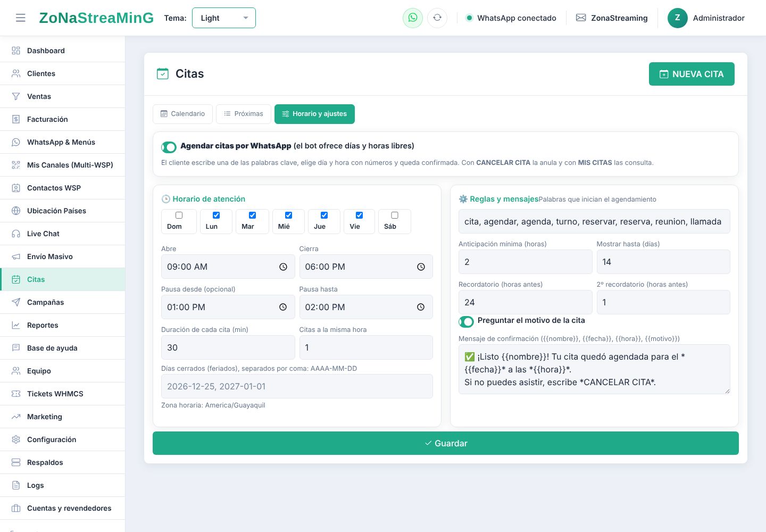Screen dimensions: 766x532
Task: Click the Ubicación Países globe icon
Action: click(16, 211)
